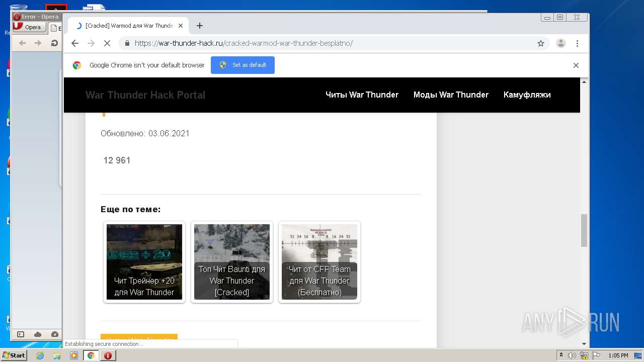The image size is (644, 362).
Task: Go forward in Chrome navigation
Action: (91, 43)
